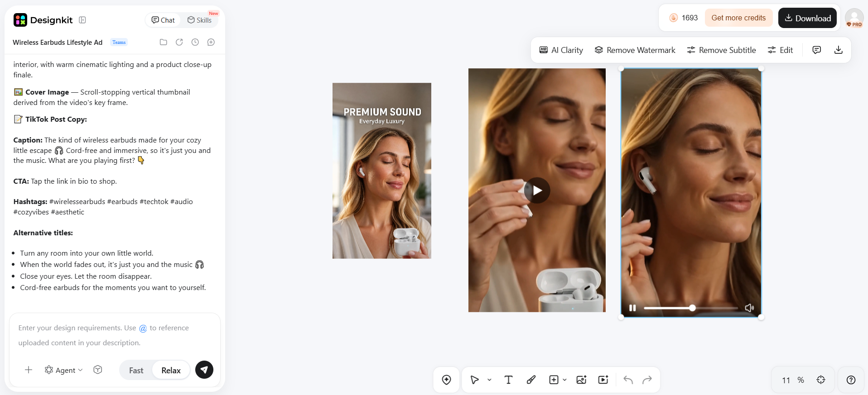Open the video Edit option
This screenshot has height=395, width=868.
[780, 50]
